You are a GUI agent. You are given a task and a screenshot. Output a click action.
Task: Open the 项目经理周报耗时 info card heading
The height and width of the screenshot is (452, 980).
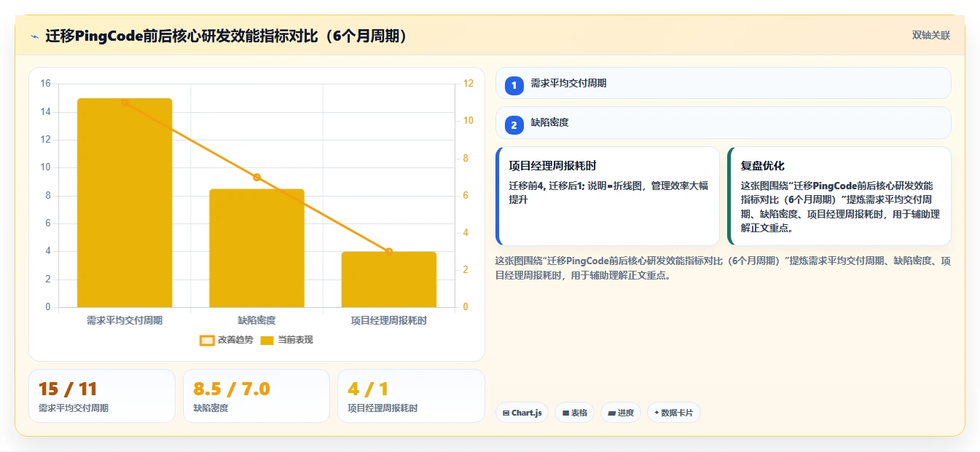click(552, 166)
